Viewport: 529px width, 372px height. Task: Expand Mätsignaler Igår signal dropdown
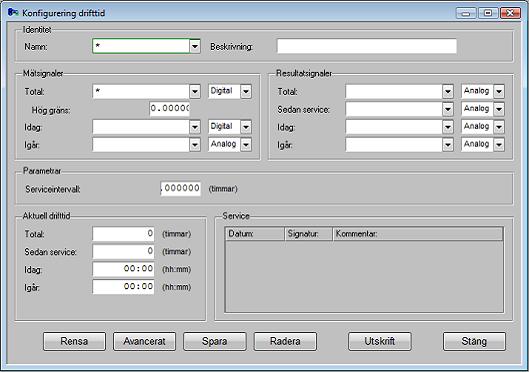click(x=195, y=145)
